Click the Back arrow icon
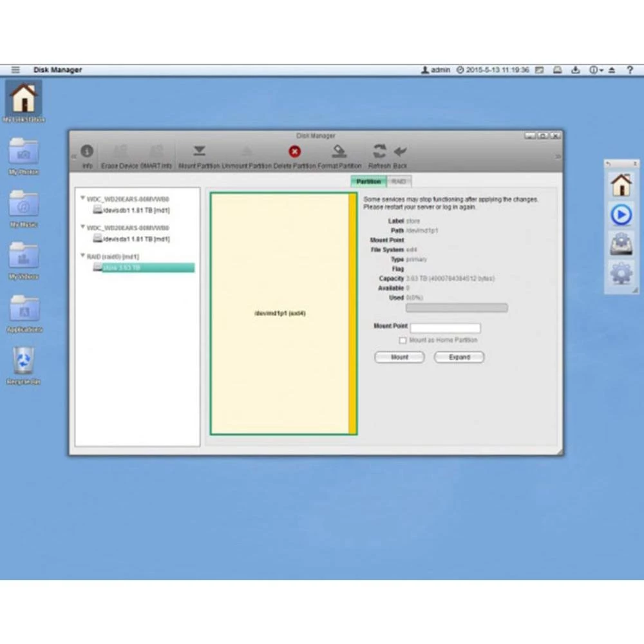 pyautogui.click(x=401, y=151)
